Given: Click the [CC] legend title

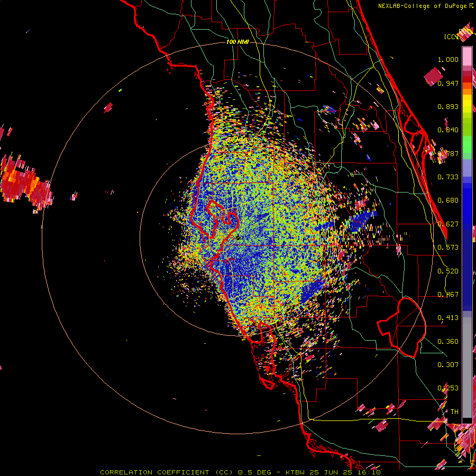Looking at the screenshot, I should (451, 37).
